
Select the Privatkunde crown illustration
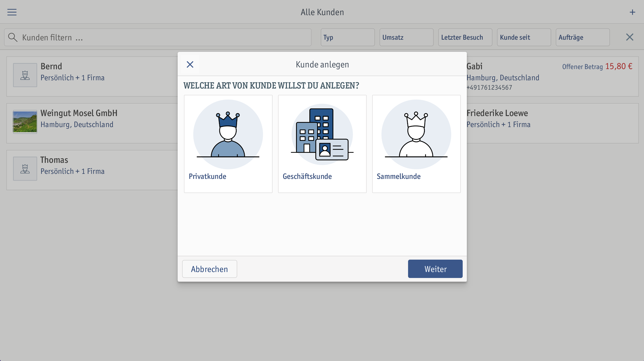tap(228, 134)
